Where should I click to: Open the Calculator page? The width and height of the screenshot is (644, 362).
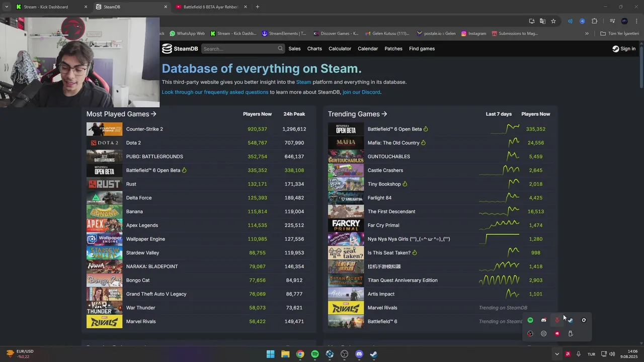[340, 49]
